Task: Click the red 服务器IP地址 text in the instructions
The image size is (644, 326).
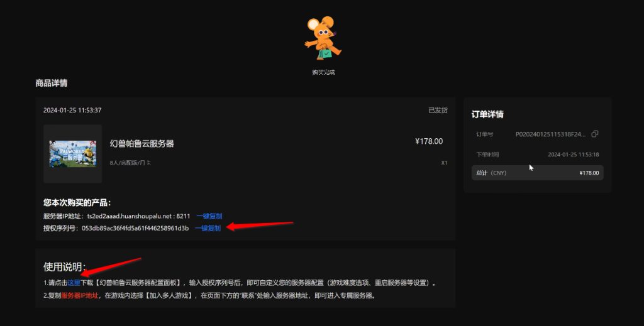Action: point(80,295)
